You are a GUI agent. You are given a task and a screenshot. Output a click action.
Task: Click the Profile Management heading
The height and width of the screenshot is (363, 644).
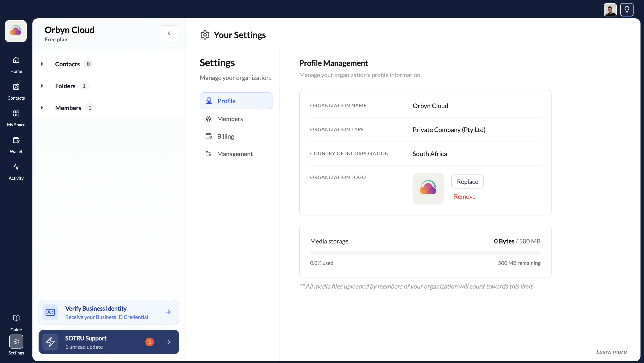[333, 63]
